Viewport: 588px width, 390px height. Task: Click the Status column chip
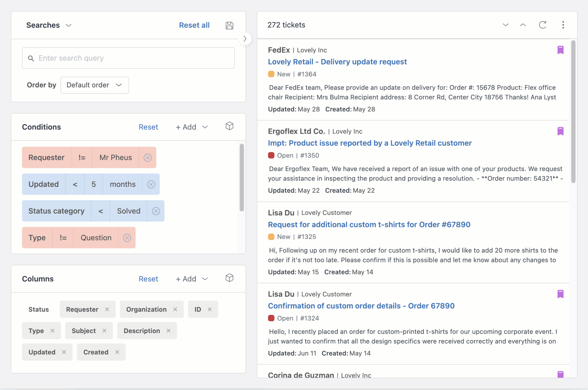[39, 309]
